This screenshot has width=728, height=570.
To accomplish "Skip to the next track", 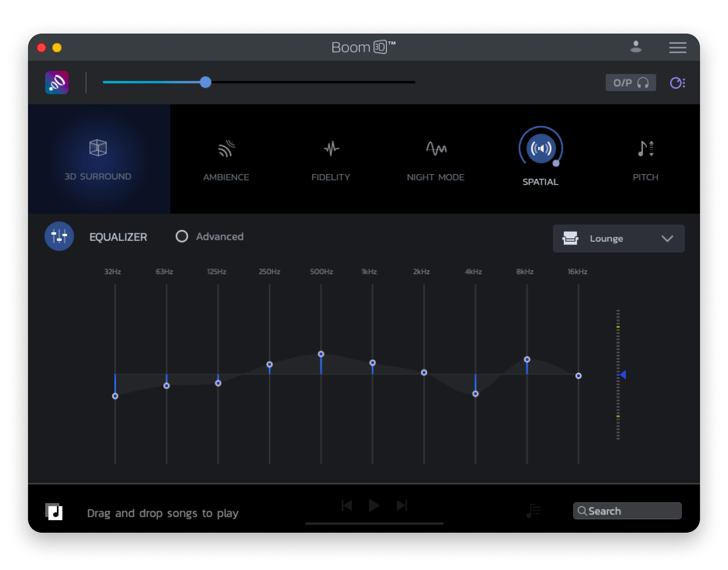I will coord(402,506).
